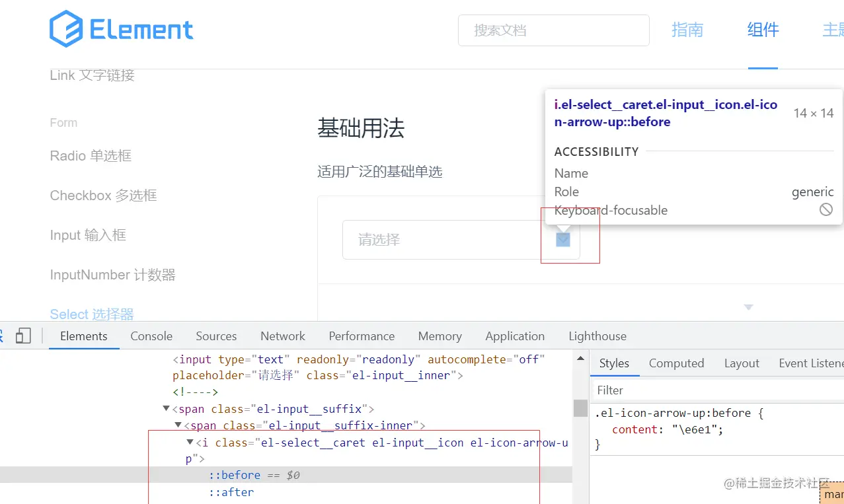This screenshot has width=844, height=504.
Task: Open Select 选择器 sidebar item
Action: coord(92,314)
